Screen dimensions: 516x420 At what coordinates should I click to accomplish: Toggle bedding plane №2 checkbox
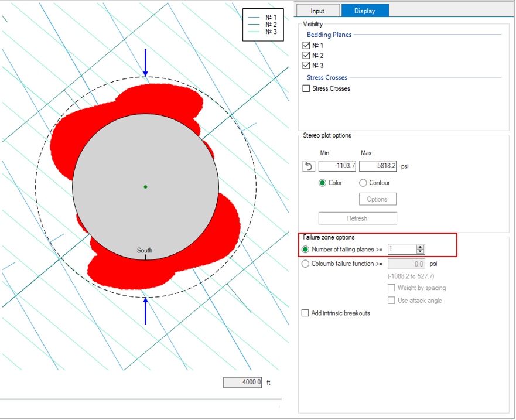(x=306, y=56)
